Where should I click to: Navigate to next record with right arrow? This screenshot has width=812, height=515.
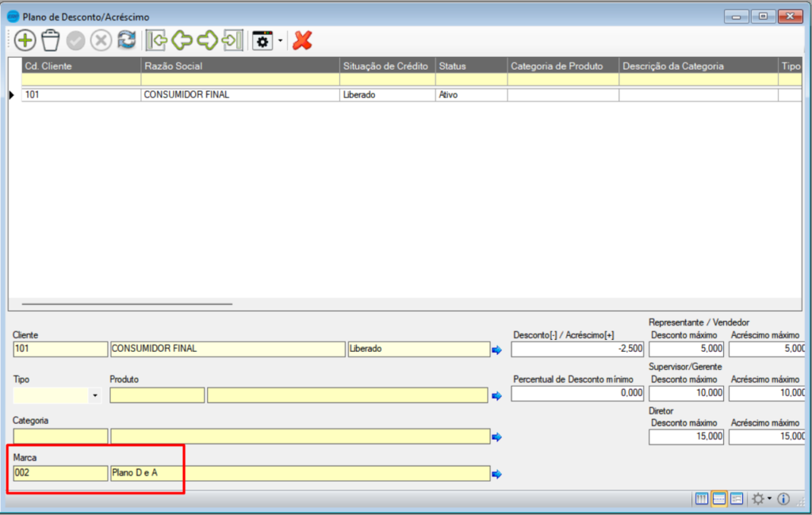click(x=207, y=40)
